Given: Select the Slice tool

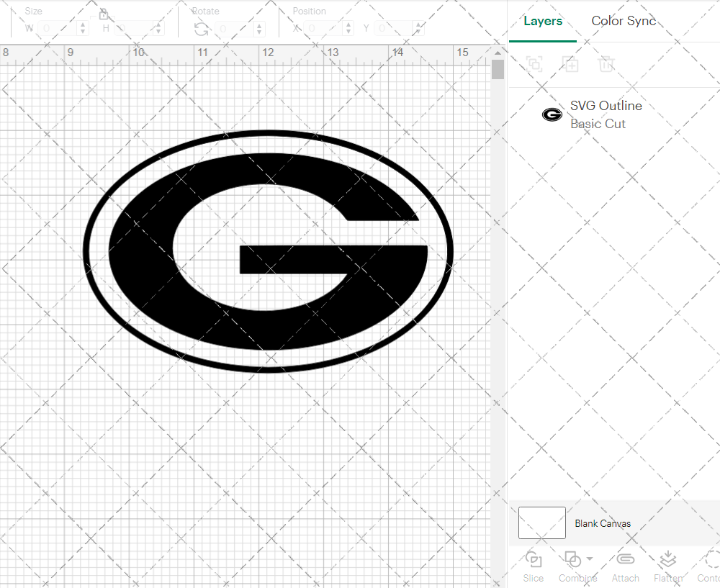Looking at the screenshot, I should click(533, 565).
